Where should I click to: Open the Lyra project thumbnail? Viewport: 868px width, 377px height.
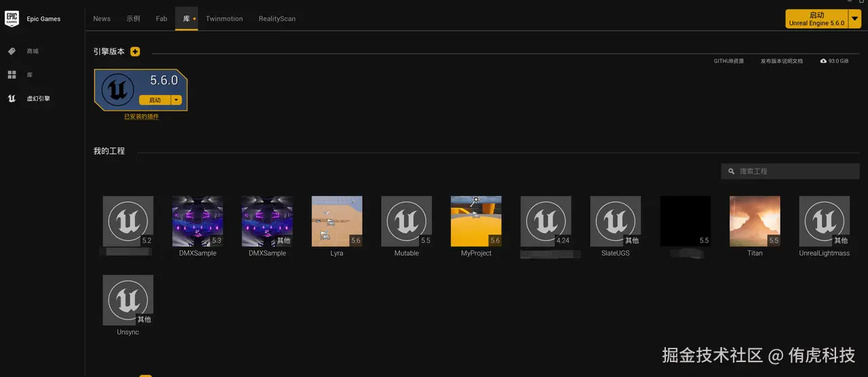coord(337,221)
